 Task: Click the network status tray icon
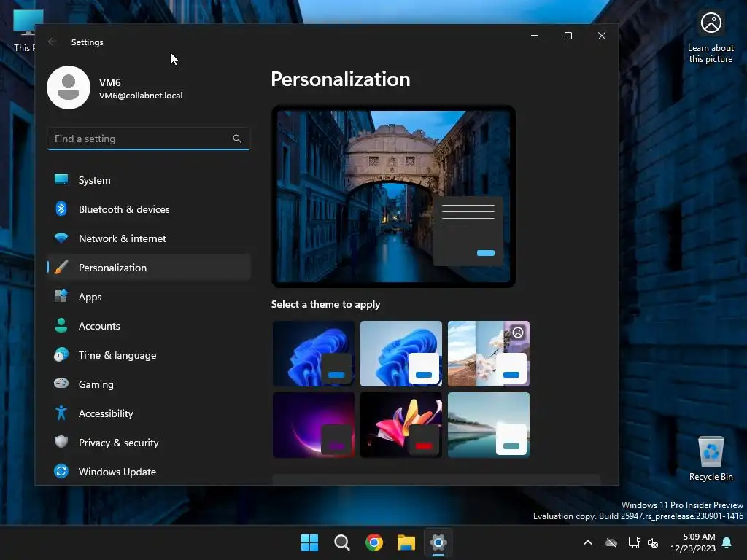pos(635,542)
